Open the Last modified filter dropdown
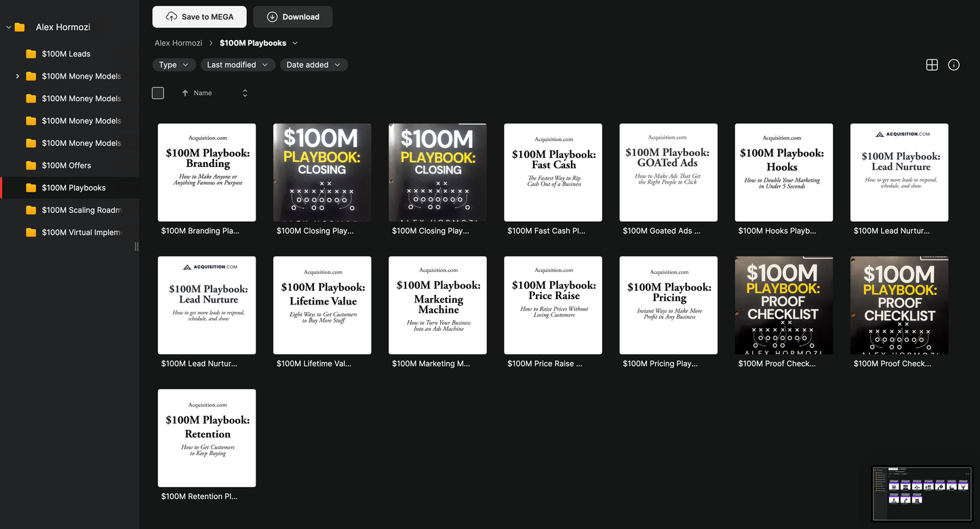The image size is (980, 529). [237, 65]
